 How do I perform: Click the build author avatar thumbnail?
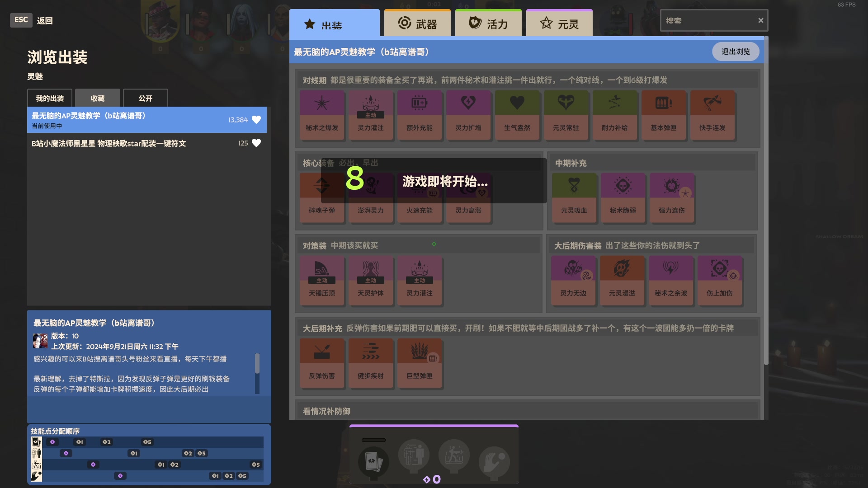(x=40, y=341)
